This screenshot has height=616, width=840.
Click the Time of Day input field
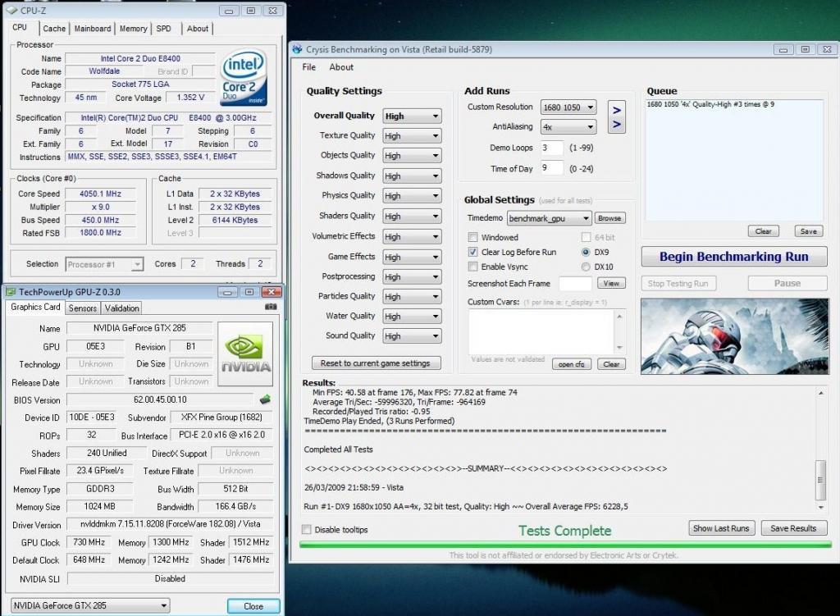[x=551, y=168]
